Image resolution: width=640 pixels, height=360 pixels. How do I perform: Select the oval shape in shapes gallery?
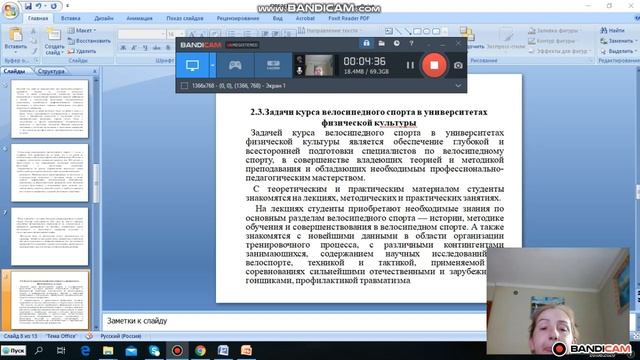(427, 31)
